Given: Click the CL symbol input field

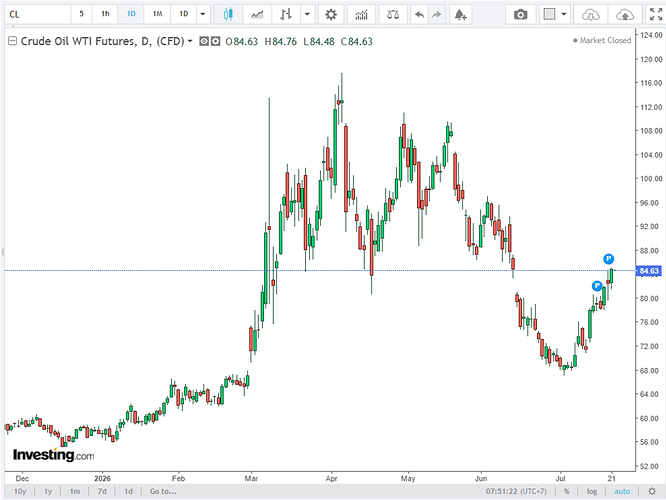Looking at the screenshot, I should coord(38,14).
